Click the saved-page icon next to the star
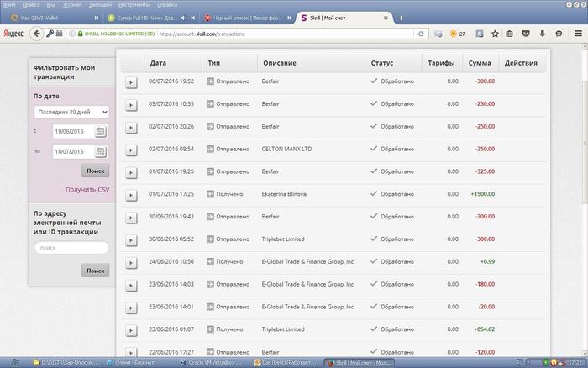588x368 pixels. (x=480, y=34)
